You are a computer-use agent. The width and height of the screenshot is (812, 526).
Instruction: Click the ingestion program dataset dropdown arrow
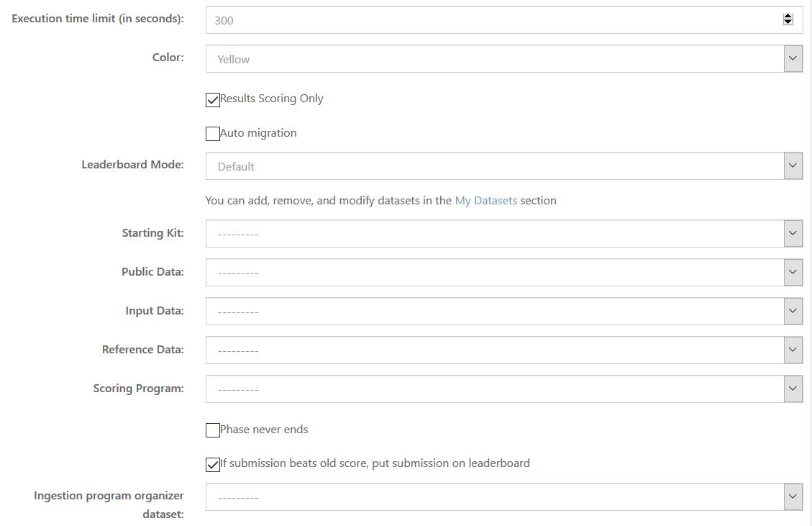coord(793,496)
